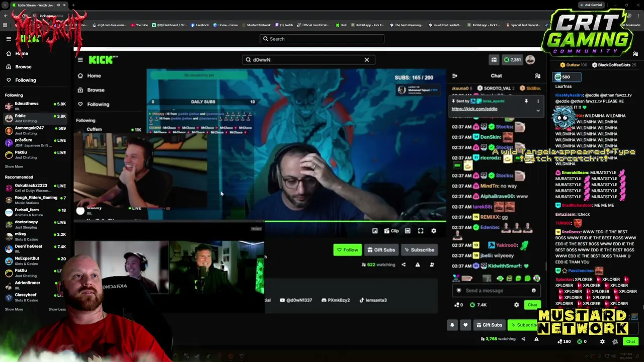Image resolution: width=644 pixels, height=362 pixels.
Task: Mute the Eddie Stream browser tab
Action: pyautogui.click(x=58, y=5)
